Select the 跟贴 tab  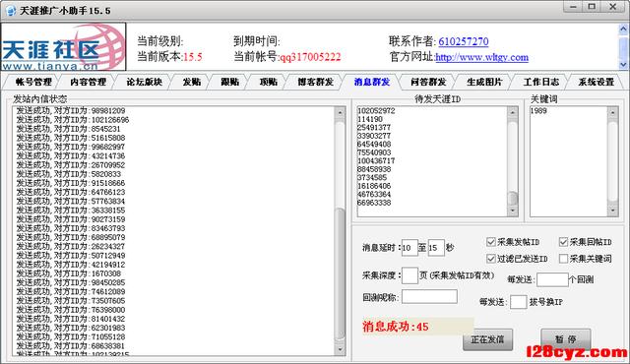(229, 82)
